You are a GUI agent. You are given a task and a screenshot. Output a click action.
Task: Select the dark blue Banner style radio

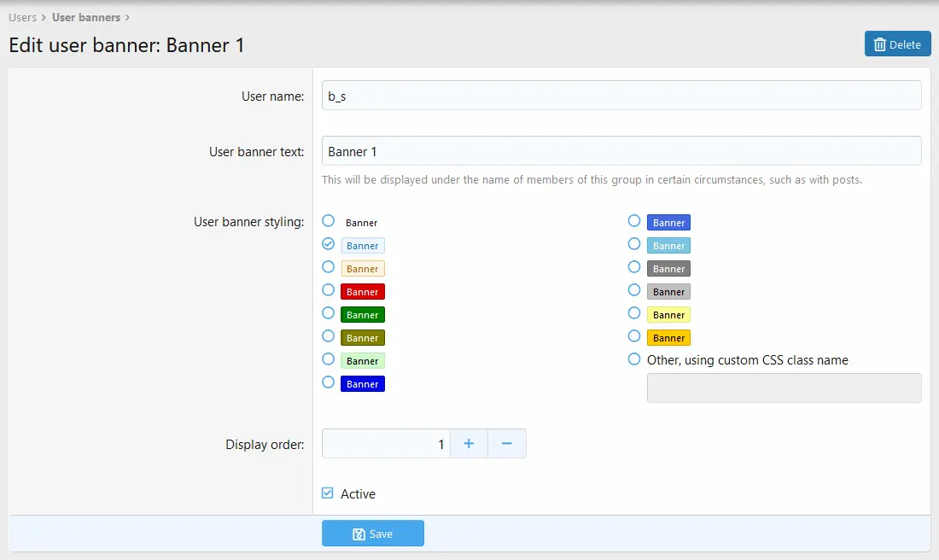click(328, 382)
